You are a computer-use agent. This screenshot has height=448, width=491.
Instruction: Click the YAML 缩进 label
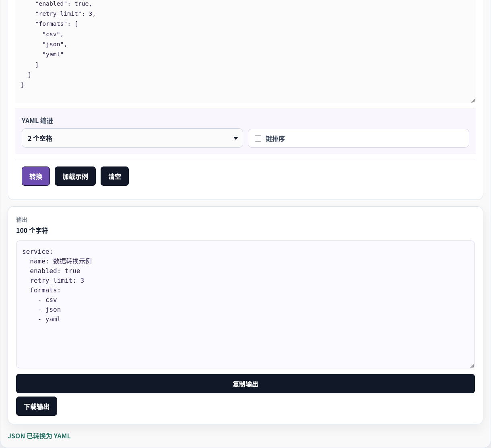point(37,121)
